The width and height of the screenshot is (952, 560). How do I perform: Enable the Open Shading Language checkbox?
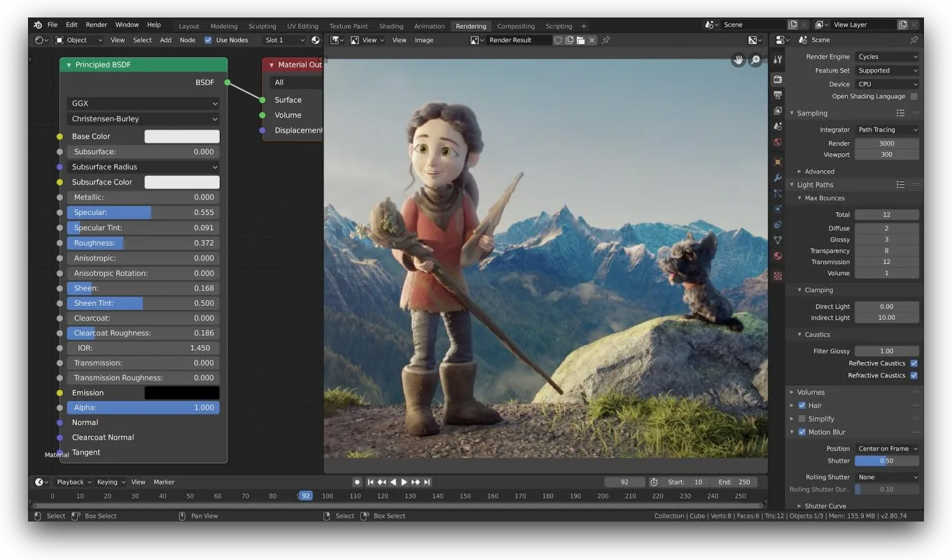pos(913,97)
